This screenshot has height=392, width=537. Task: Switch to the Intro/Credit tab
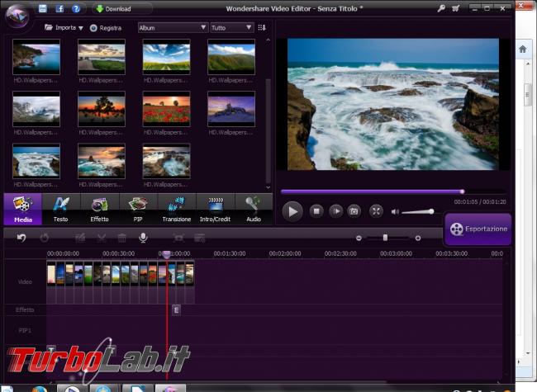(x=215, y=209)
